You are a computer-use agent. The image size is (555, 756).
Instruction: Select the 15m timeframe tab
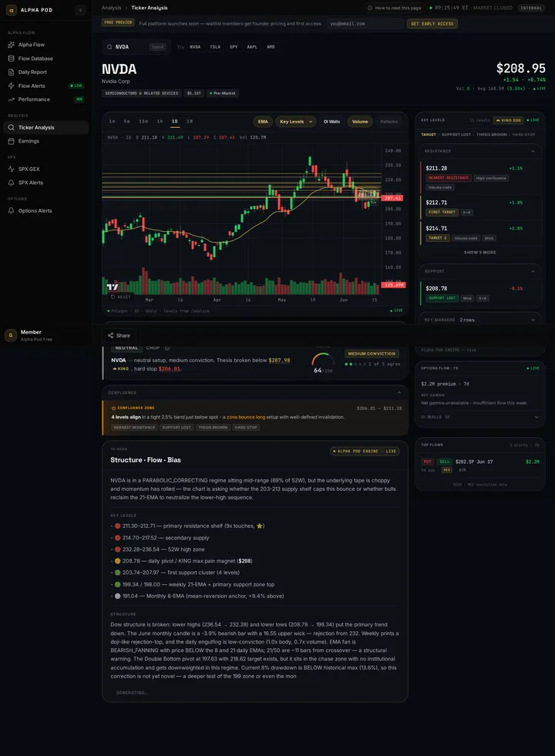click(143, 122)
